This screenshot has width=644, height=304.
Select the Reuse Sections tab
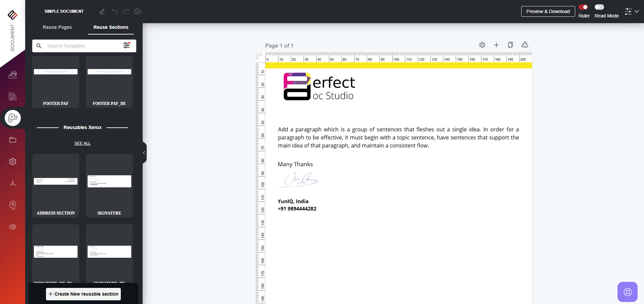pos(111,27)
